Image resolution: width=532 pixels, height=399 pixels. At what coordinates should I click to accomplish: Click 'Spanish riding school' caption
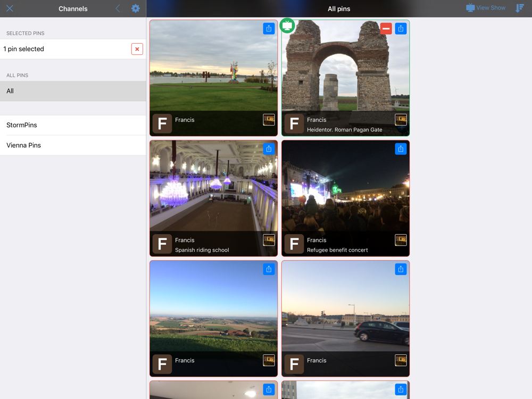202,250
